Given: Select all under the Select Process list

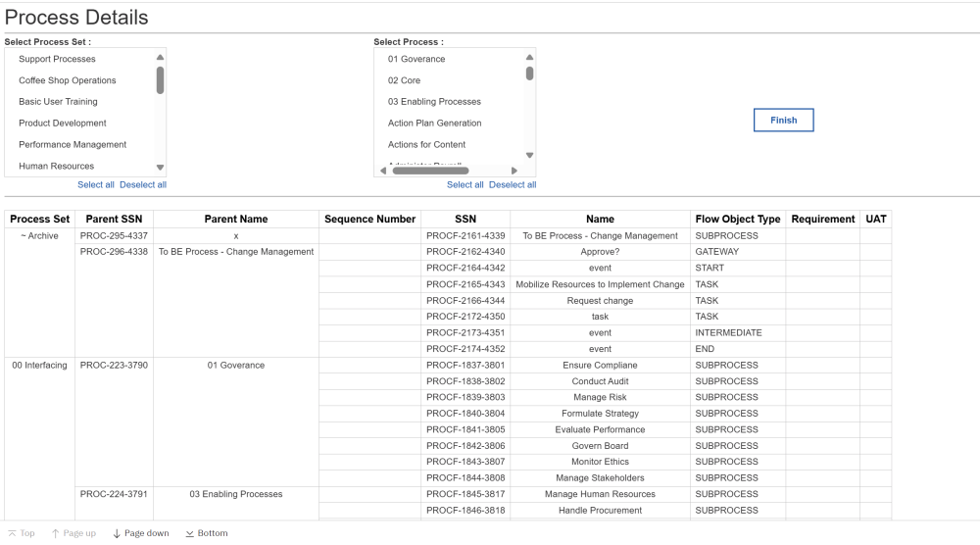Looking at the screenshot, I should tap(465, 184).
